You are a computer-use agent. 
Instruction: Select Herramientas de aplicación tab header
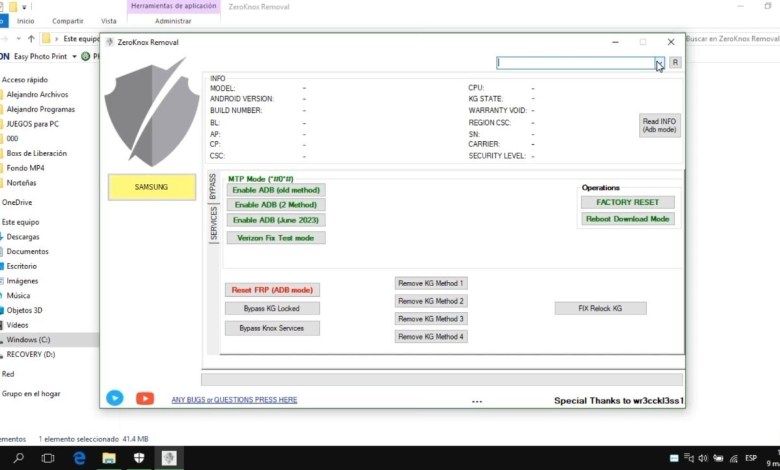pos(174,6)
